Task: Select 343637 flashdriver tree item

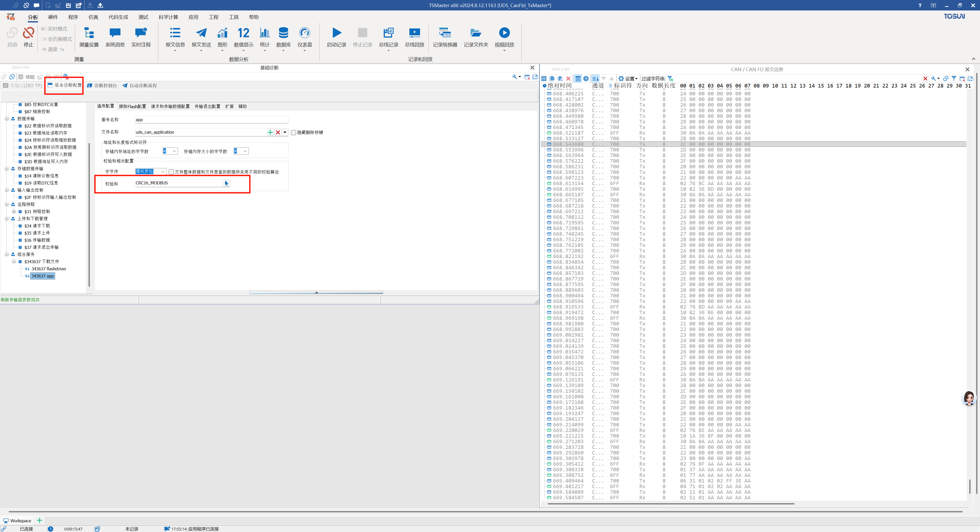Action: pyautogui.click(x=49, y=269)
